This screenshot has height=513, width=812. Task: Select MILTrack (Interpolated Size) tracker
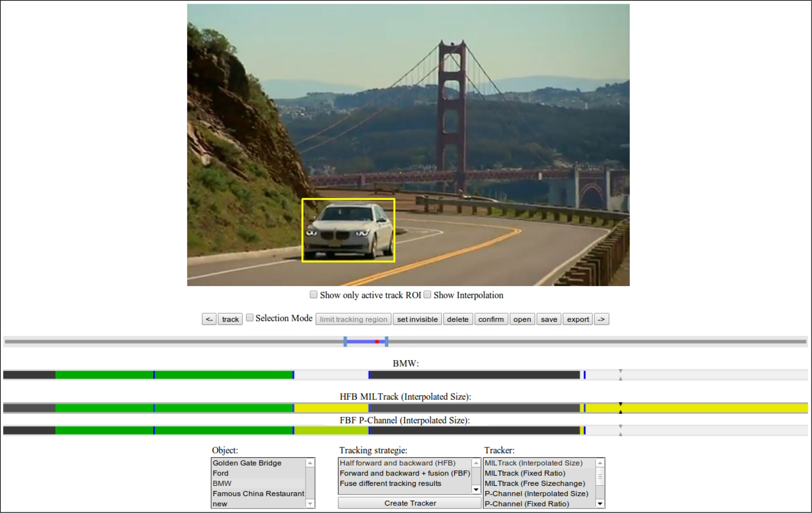click(539, 463)
